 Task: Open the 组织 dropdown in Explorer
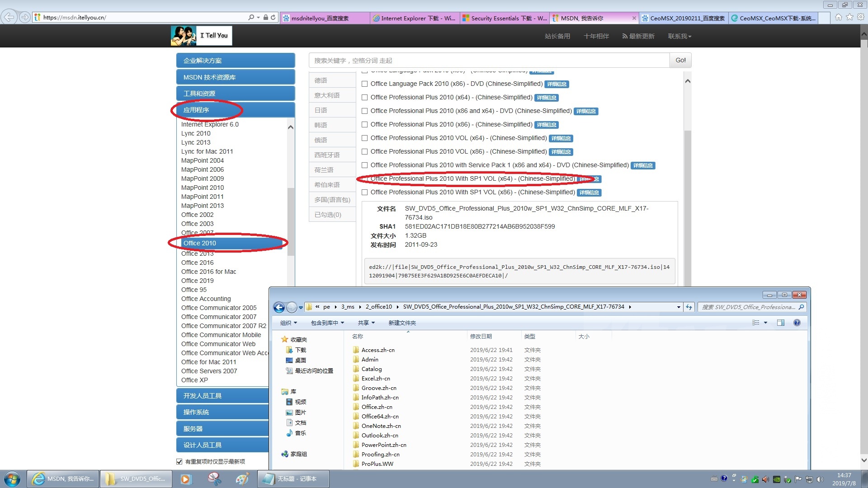click(x=288, y=323)
